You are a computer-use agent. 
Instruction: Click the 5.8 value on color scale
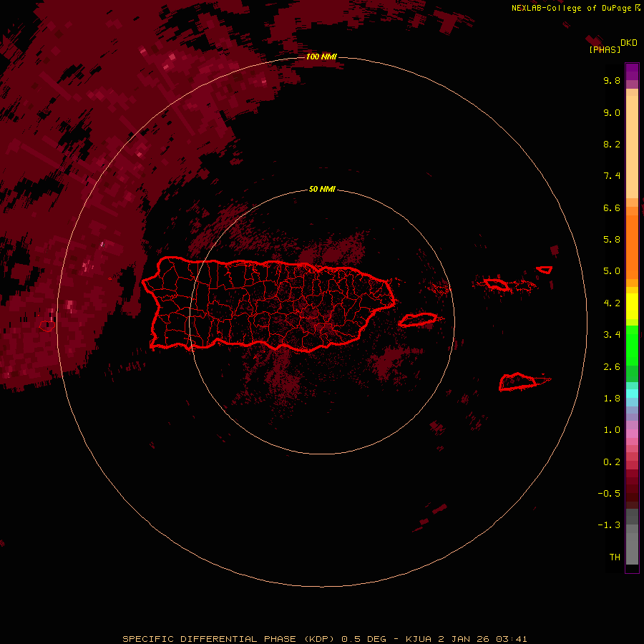pyautogui.click(x=612, y=240)
